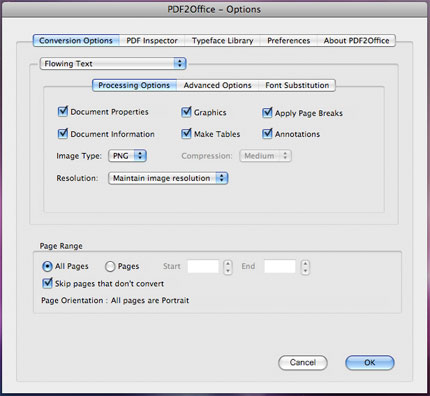Click the PDF2Office – Options title bar
This screenshot has width=430, height=396.
click(214, 9)
